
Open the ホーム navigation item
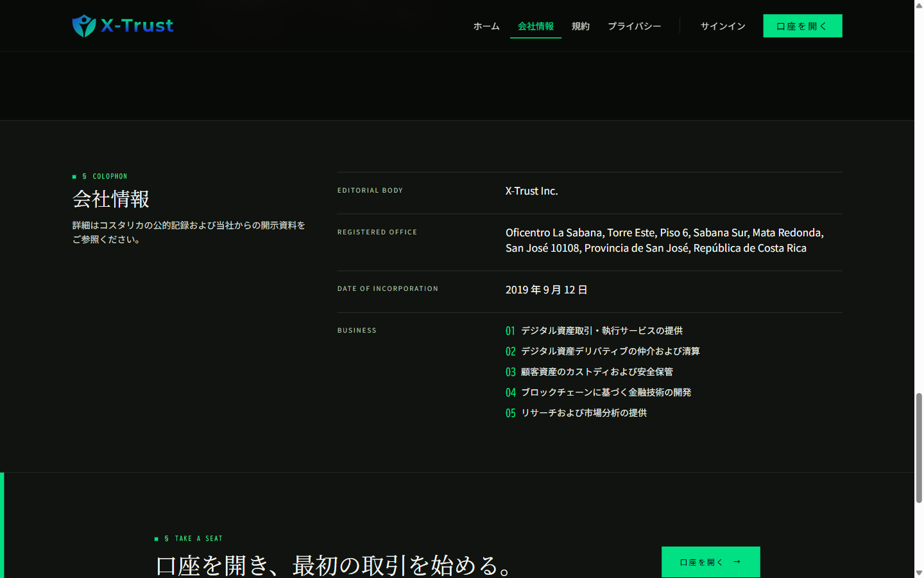(486, 26)
